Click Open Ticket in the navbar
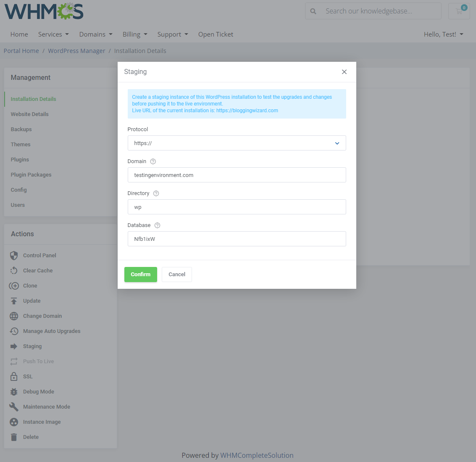The image size is (476, 462). point(216,34)
